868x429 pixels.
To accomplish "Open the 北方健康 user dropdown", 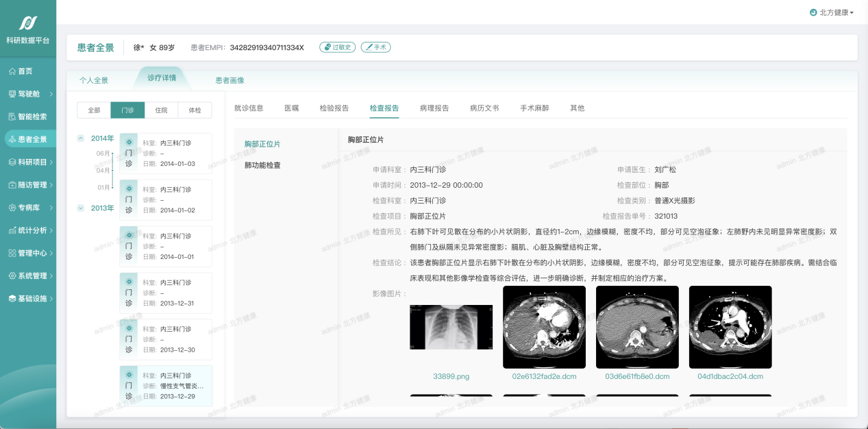I will pos(832,12).
